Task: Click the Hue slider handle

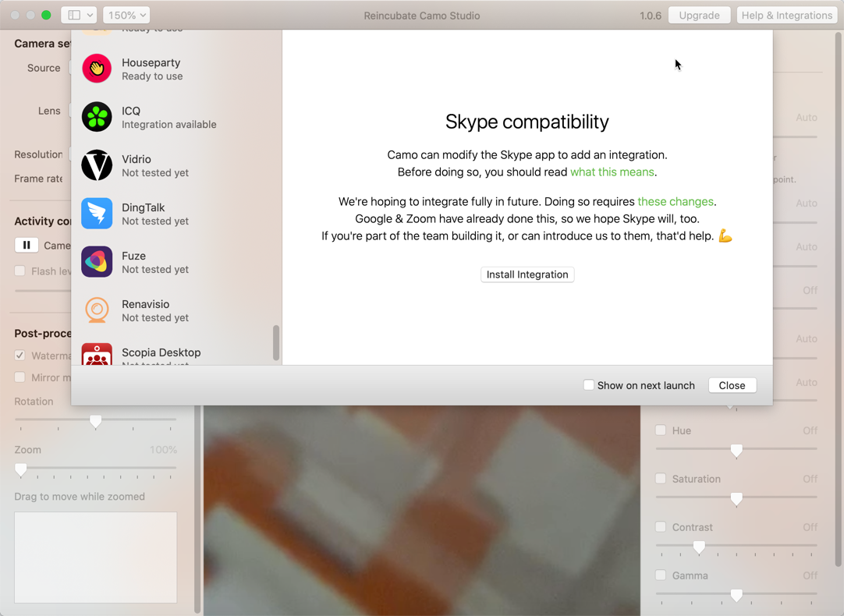Action: tap(736, 451)
